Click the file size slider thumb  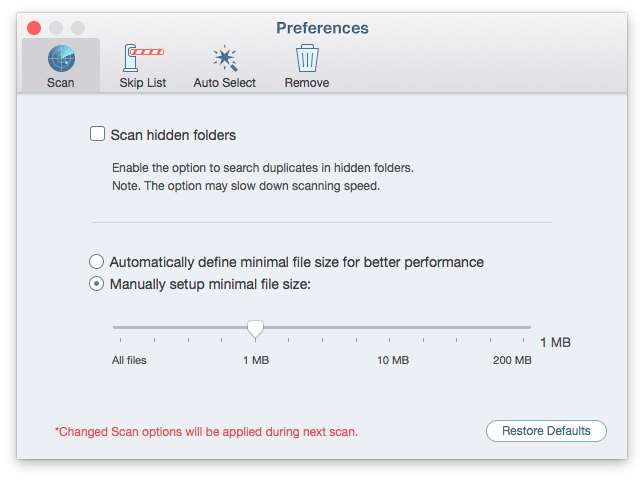click(255, 329)
